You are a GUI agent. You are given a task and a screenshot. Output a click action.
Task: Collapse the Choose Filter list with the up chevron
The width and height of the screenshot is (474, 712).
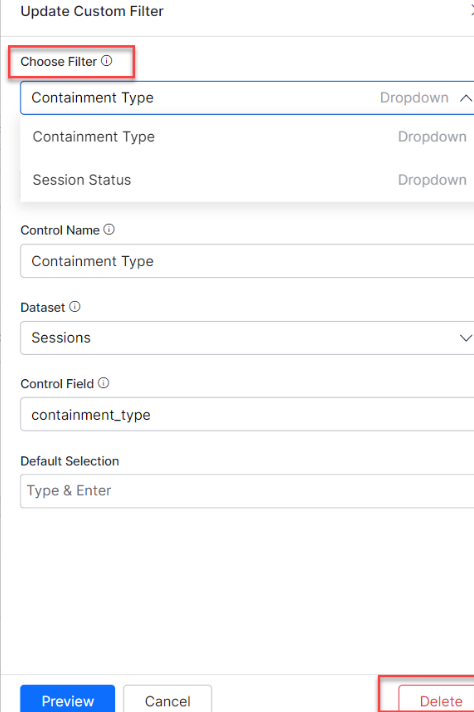[466, 98]
